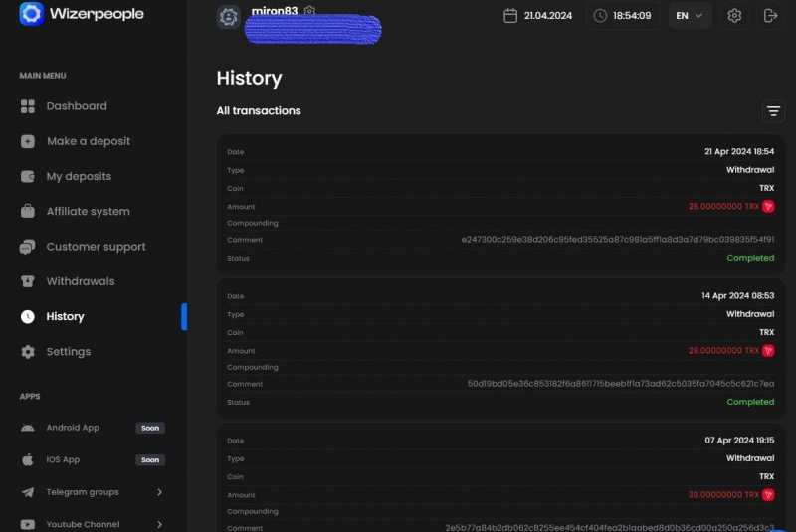Click the filter transactions icon
The image size is (796, 532).
(773, 111)
